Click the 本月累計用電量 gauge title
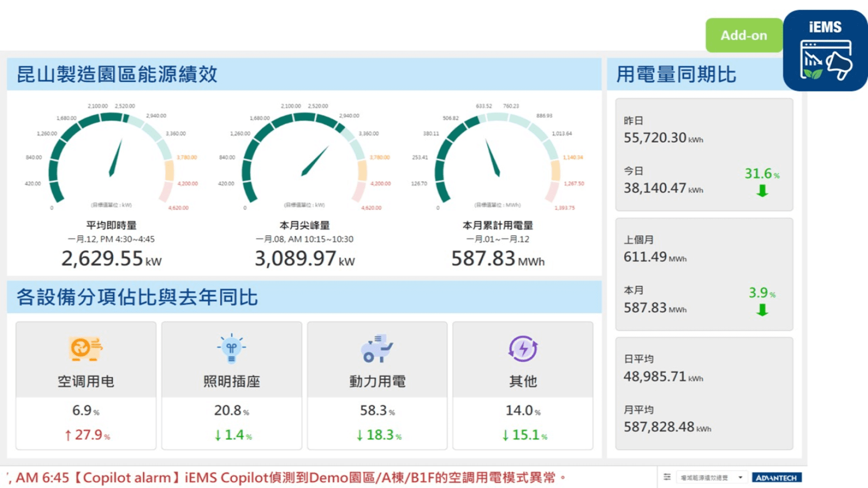 [x=498, y=225]
